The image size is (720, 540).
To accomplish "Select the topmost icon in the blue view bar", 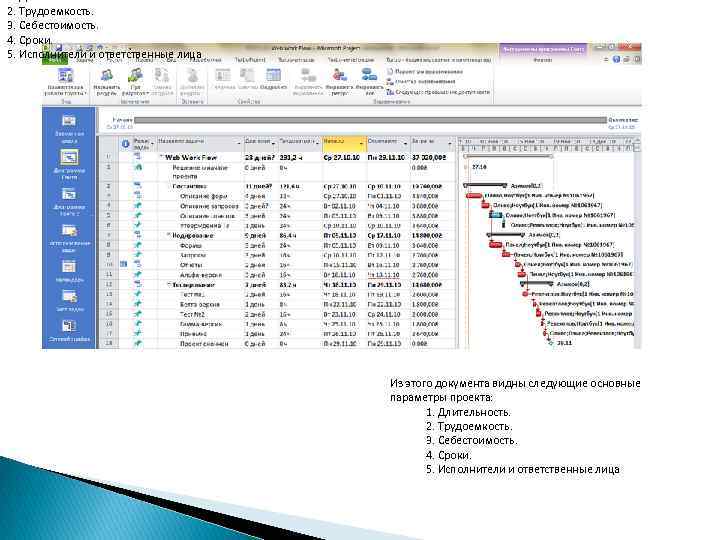I will coord(69,121).
